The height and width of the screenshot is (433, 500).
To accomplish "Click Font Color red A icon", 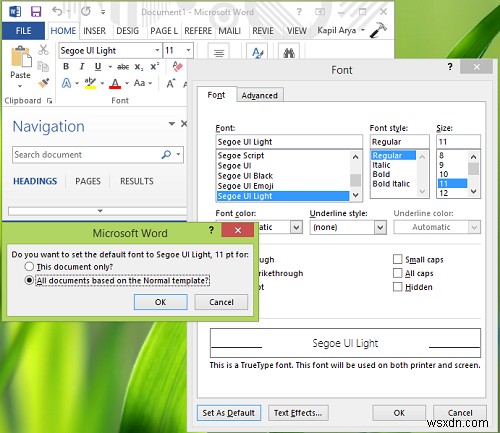I will (115, 83).
